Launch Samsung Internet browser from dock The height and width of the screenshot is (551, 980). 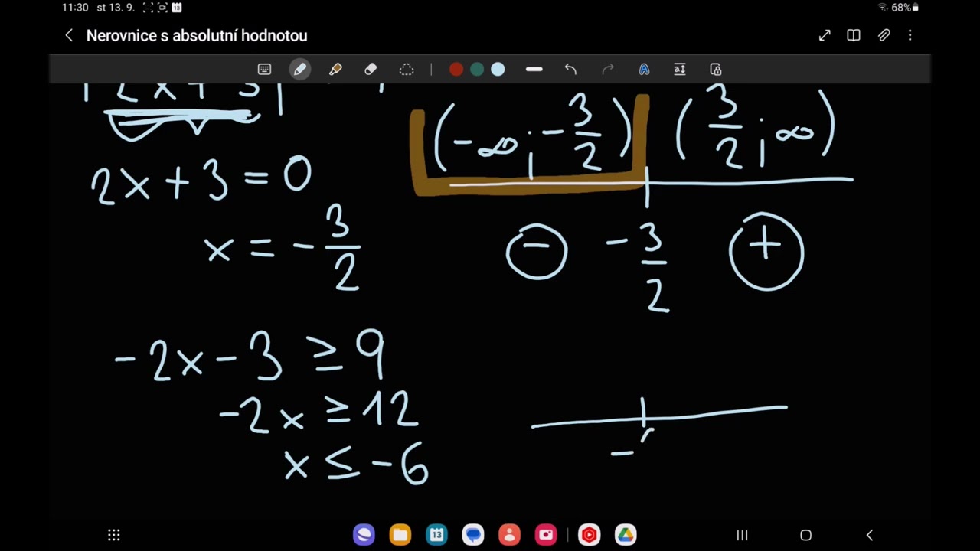tap(364, 535)
